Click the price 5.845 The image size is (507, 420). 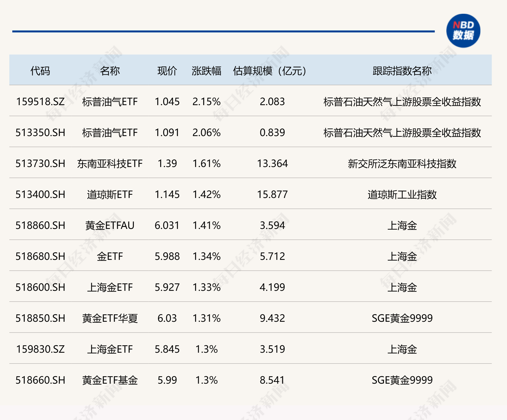(167, 349)
